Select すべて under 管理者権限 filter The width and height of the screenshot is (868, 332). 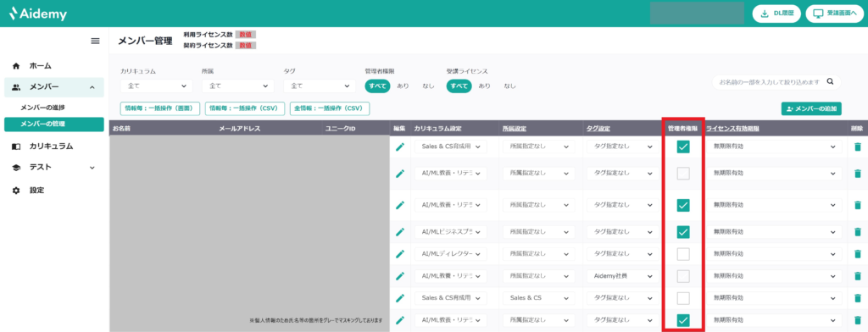(x=377, y=86)
